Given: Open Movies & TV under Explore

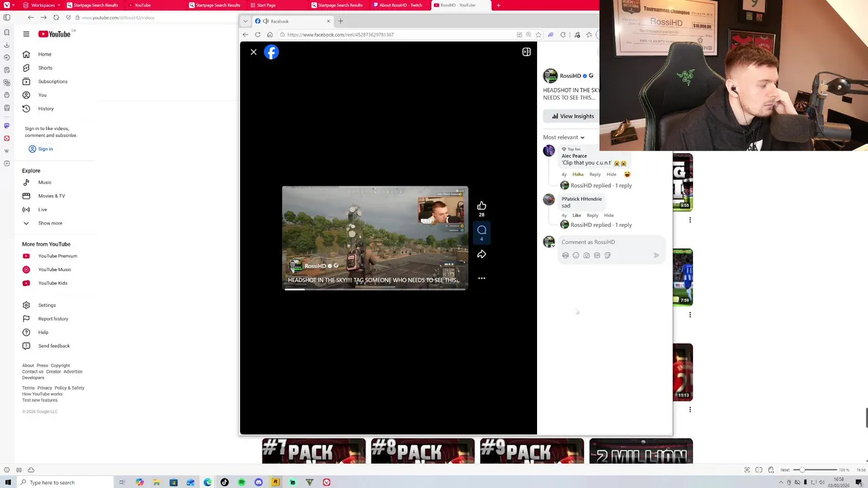Looking at the screenshot, I should [x=52, y=196].
